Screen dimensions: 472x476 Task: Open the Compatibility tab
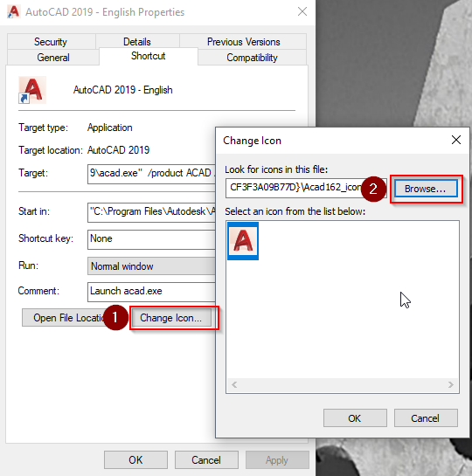pos(252,58)
